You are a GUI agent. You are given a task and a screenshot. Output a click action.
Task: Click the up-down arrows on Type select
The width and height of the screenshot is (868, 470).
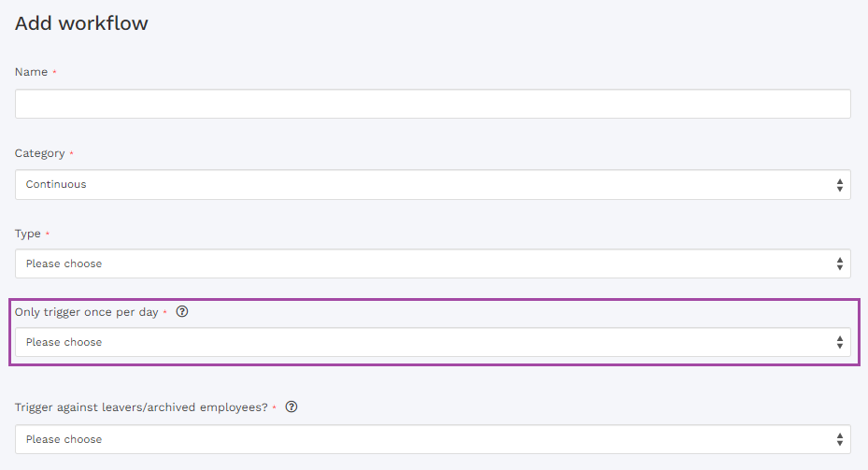(839, 264)
